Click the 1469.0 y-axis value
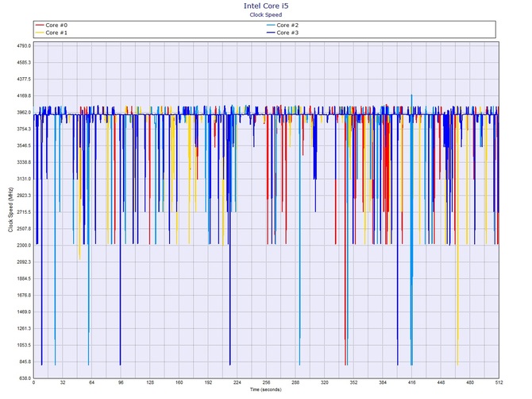Image resolution: width=532 pixels, height=399 pixels. point(24,312)
